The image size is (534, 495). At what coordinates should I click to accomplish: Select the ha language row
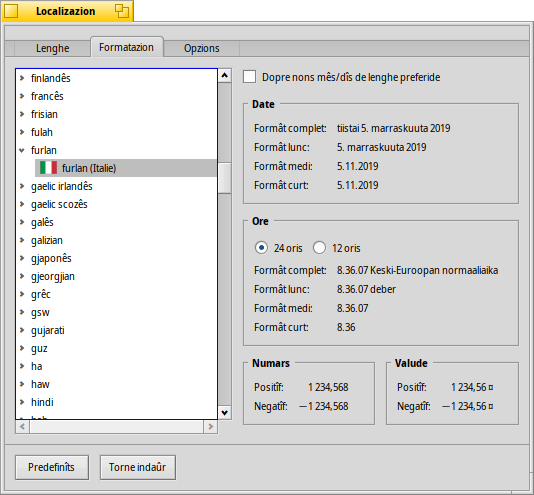pos(116,366)
